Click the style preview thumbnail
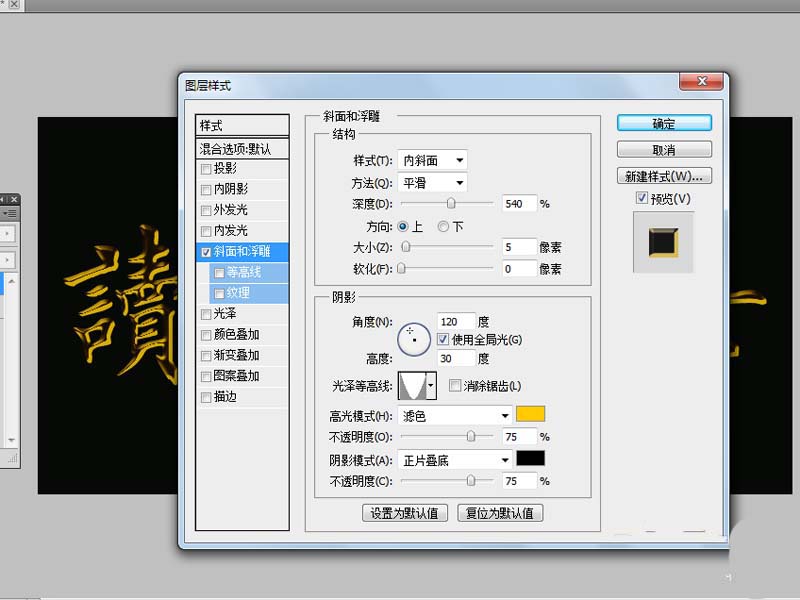 [x=663, y=242]
